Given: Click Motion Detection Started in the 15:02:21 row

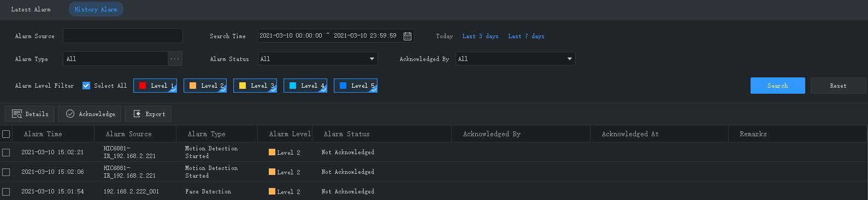Looking at the screenshot, I should [x=211, y=152].
